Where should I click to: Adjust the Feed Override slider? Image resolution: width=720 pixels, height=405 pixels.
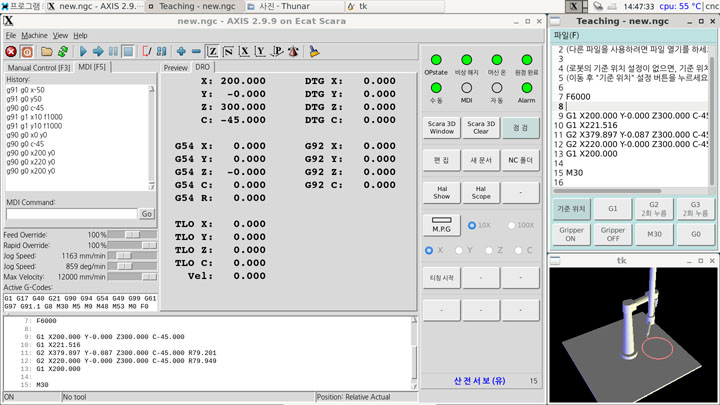132,235
